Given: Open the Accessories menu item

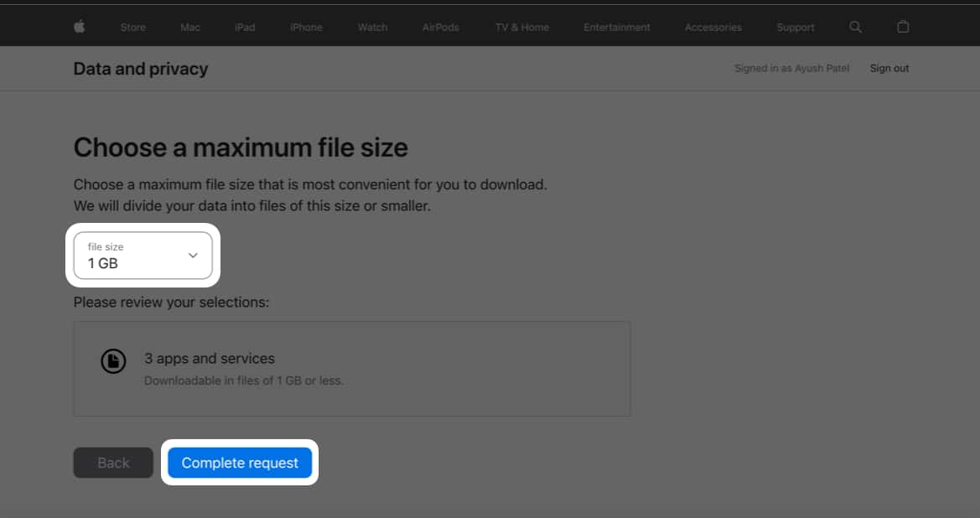Looking at the screenshot, I should pos(713,28).
